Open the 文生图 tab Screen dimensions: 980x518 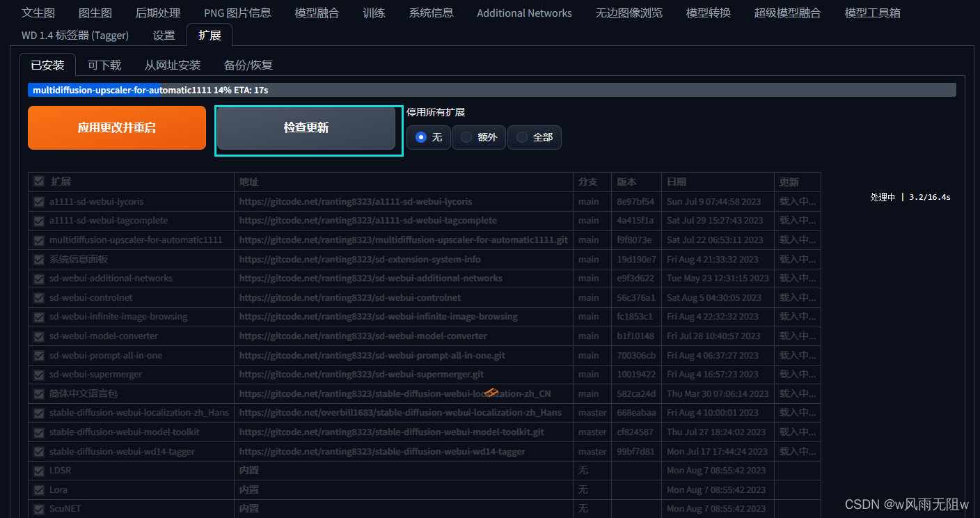pos(38,13)
